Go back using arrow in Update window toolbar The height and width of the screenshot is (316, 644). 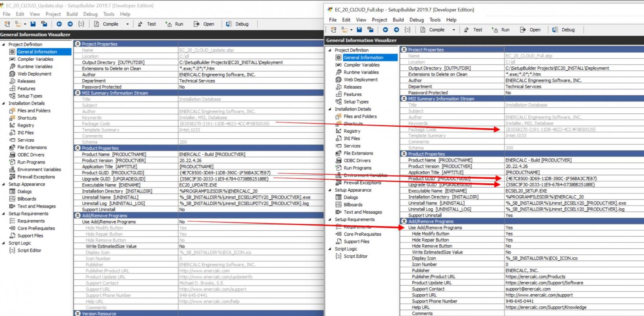[x=59, y=24]
